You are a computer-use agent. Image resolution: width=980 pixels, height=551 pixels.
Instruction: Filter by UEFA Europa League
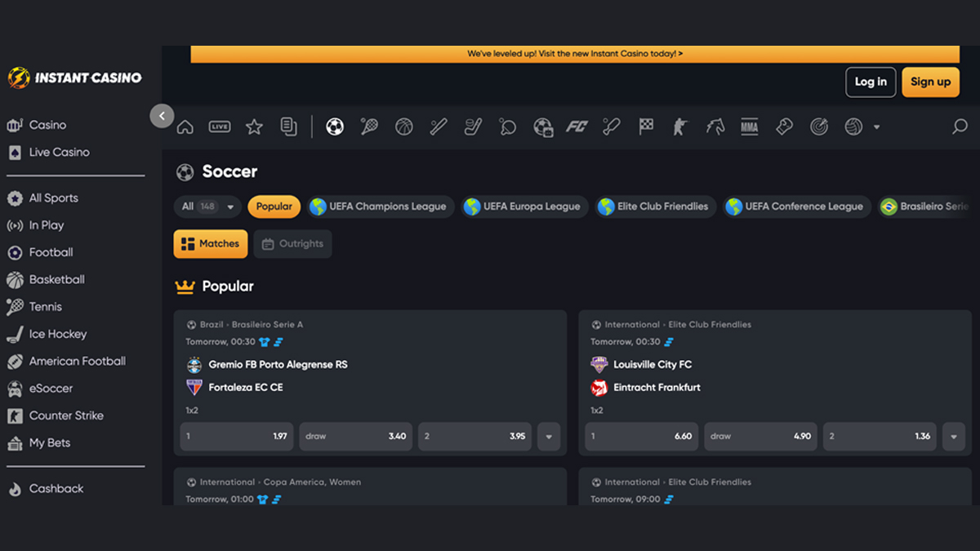coord(523,207)
